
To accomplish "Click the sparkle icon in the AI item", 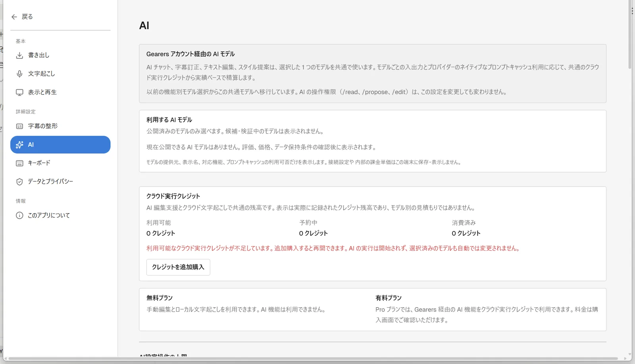I will click(19, 145).
